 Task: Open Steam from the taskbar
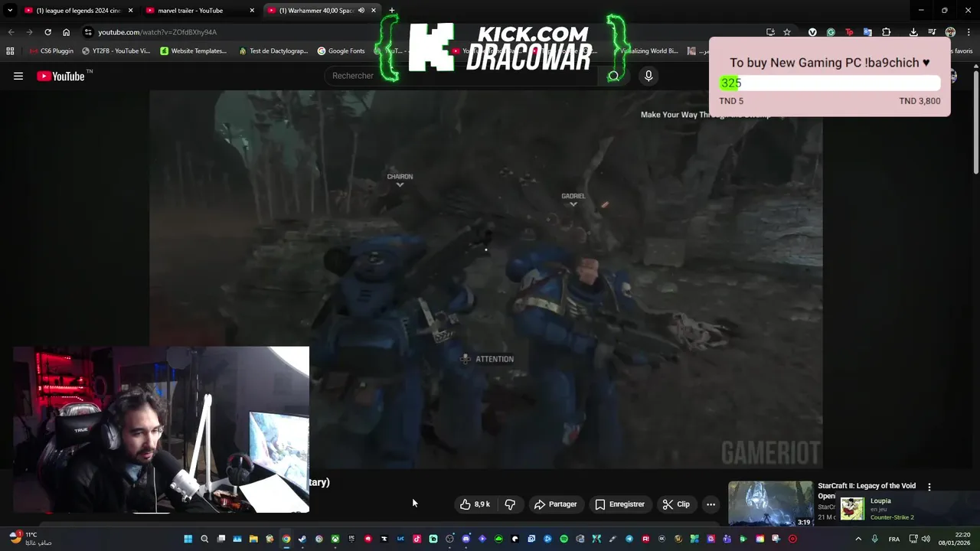click(302, 539)
